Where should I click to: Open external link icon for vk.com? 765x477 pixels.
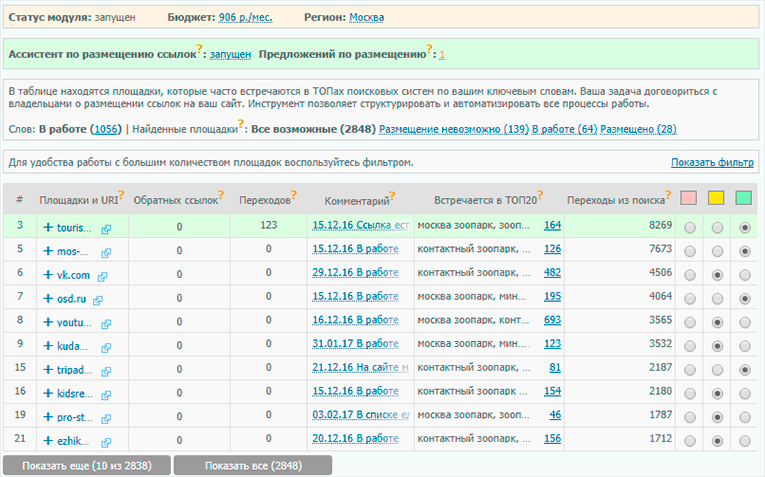pyautogui.click(x=102, y=277)
